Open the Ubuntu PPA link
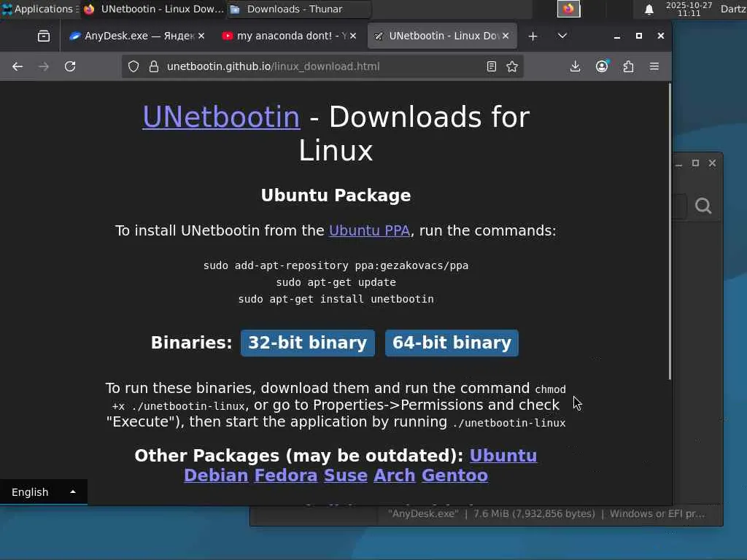Viewport: 747px width, 560px height. coord(369,231)
